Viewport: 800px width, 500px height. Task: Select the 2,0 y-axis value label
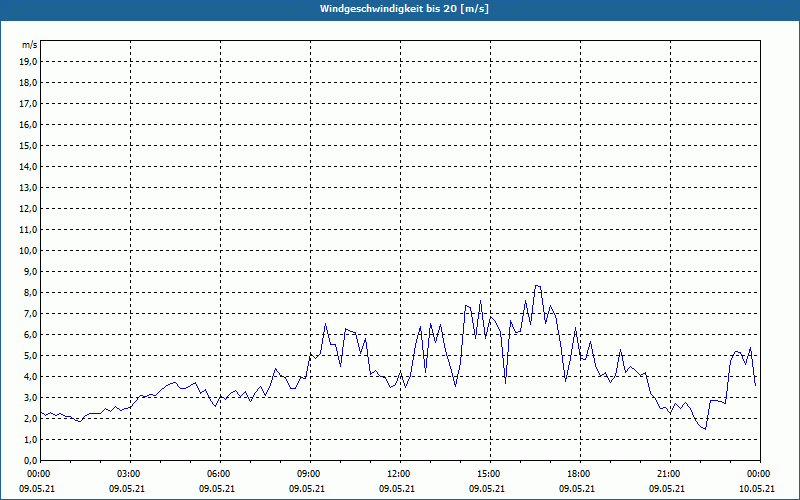click(x=30, y=418)
